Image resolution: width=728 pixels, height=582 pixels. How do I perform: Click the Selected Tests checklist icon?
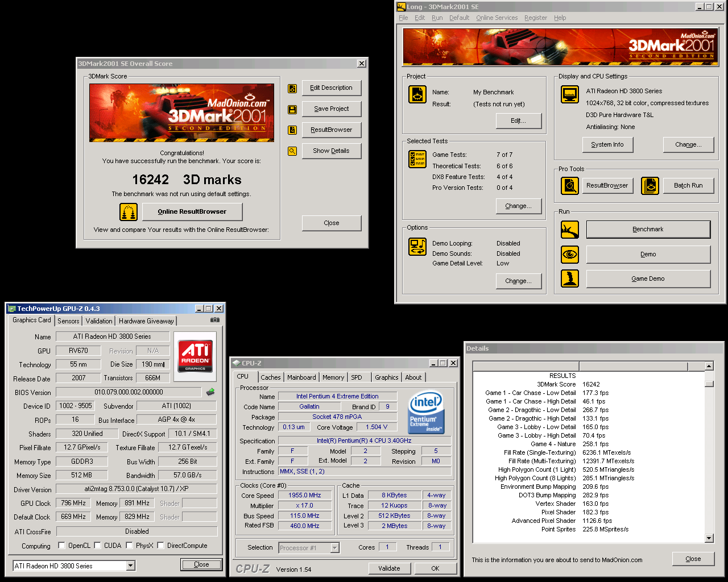pos(417,159)
